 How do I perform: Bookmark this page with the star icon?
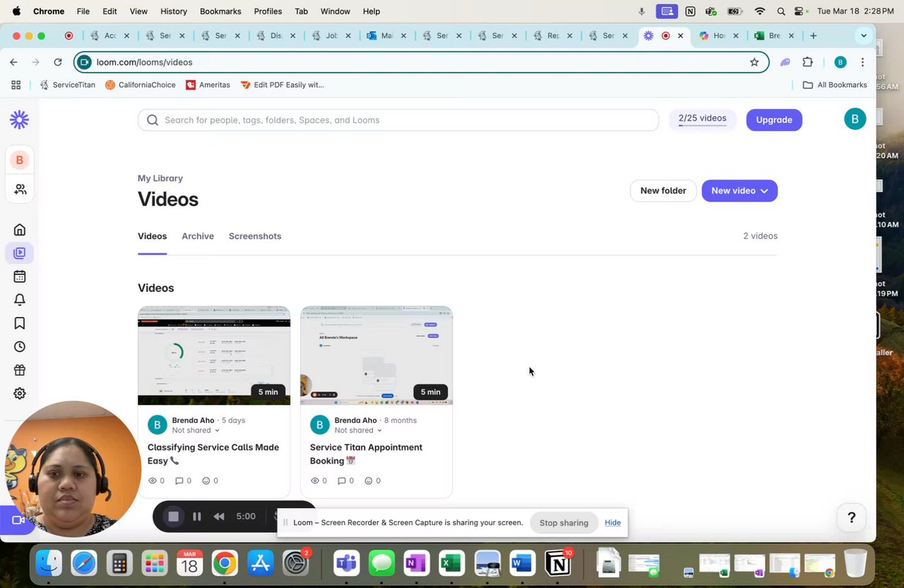point(754,62)
